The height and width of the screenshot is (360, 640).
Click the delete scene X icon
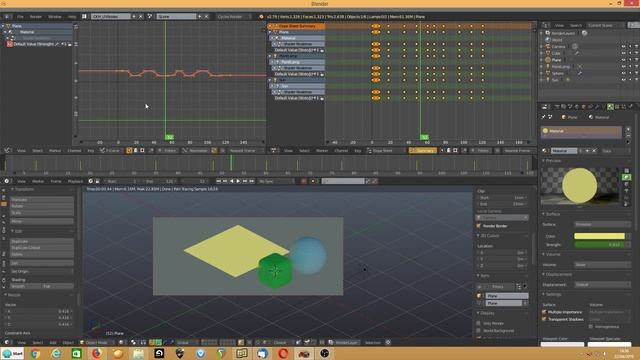tap(207, 17)
